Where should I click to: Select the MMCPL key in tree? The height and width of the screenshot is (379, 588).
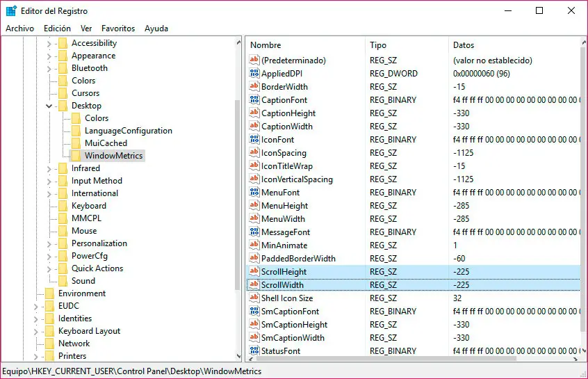(86, 218)
